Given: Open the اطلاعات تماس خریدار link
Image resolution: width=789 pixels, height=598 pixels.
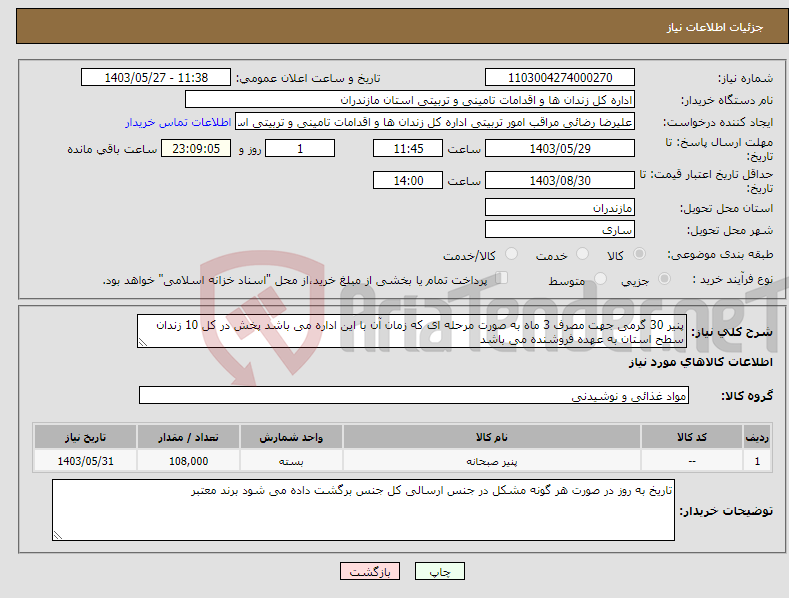Looking at the screenshot, I should [178, 122].
